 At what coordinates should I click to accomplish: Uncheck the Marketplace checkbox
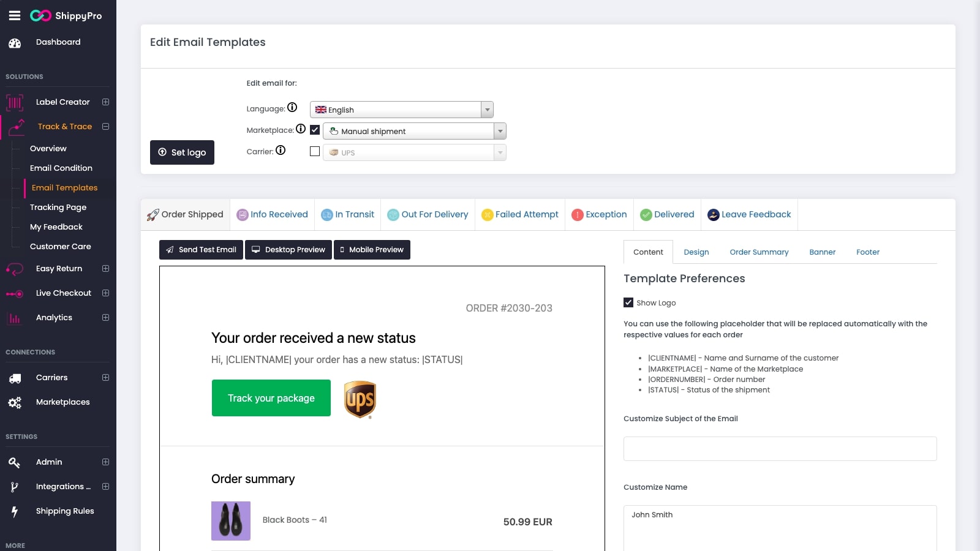[315, 130]
